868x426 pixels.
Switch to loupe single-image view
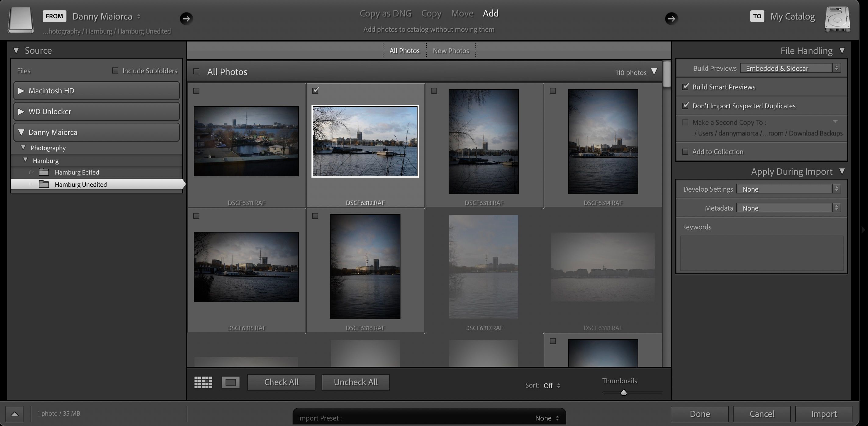point(230,382)
